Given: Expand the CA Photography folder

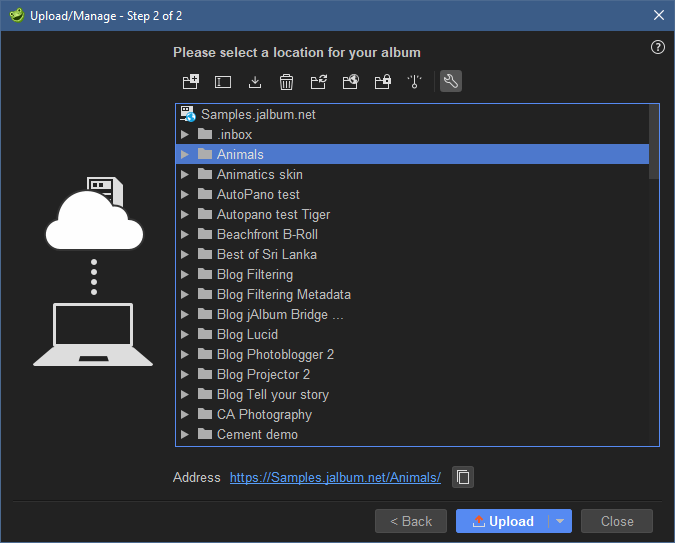Looking at the screenshot, I should [x=185, y=414].
